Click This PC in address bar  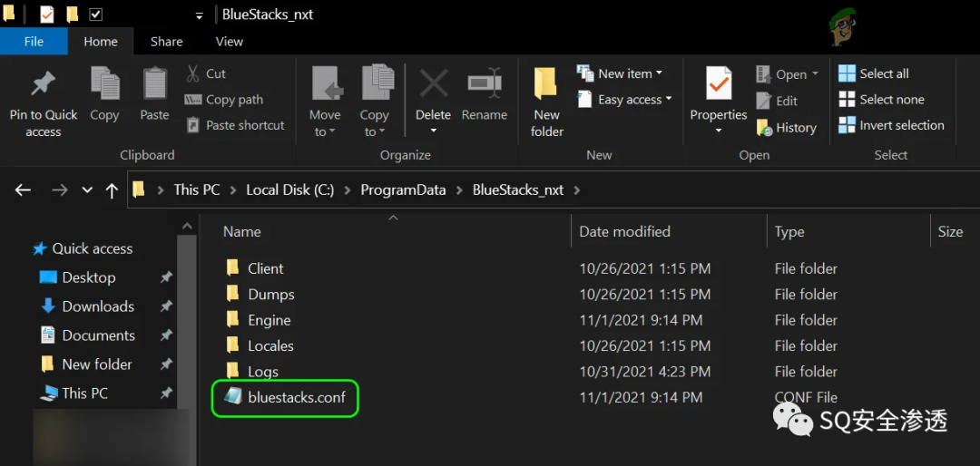tap(197, 189)
